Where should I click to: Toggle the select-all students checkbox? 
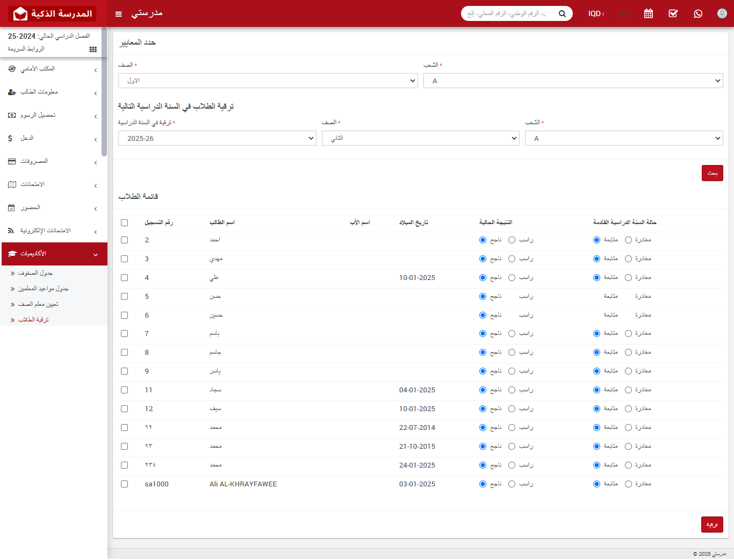tap(125, 222)
